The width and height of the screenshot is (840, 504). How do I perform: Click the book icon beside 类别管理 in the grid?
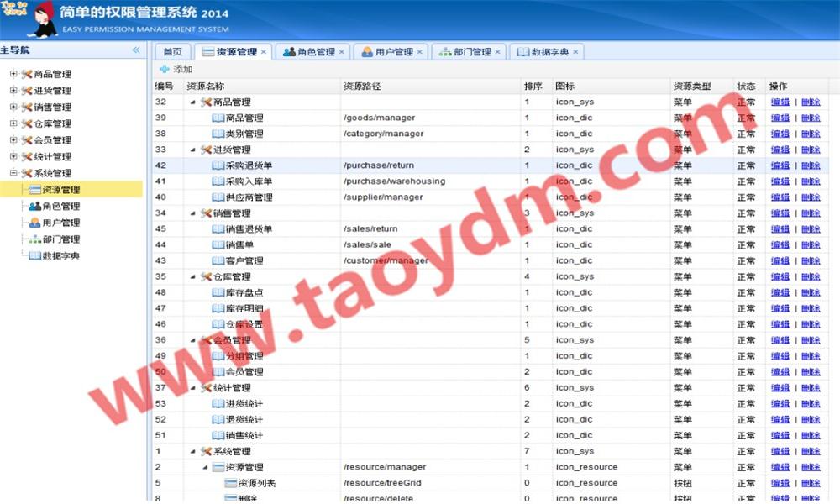[x=218, y=134]
